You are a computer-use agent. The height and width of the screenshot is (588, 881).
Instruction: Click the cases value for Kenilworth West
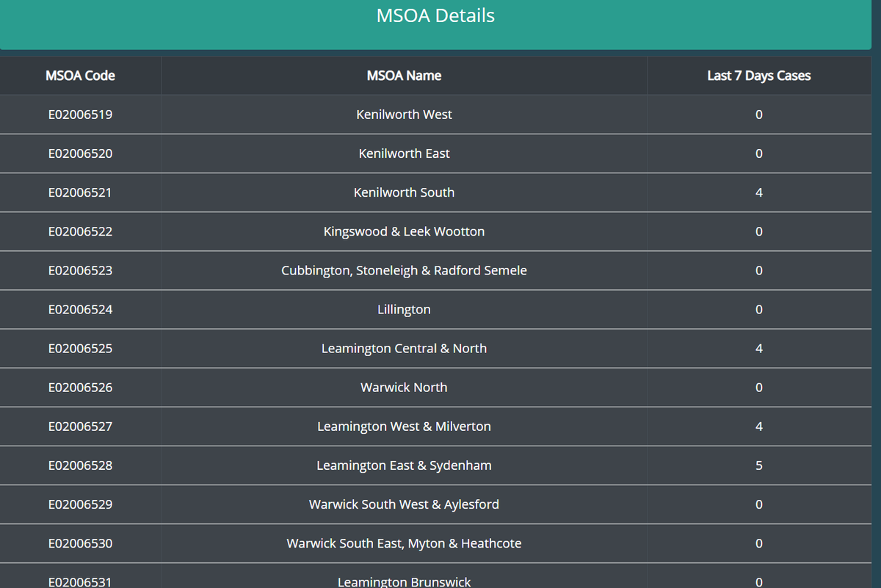point(759,115)
